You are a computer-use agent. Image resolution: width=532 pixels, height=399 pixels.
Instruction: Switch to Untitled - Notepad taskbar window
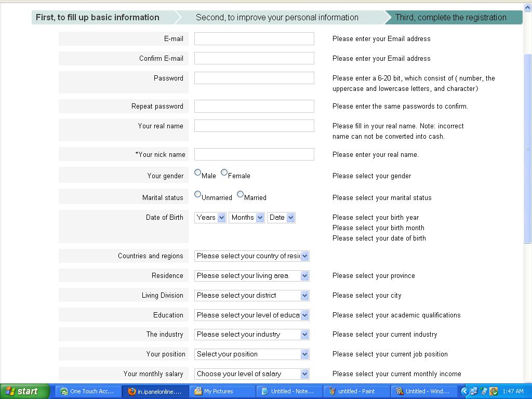(289, 392)
